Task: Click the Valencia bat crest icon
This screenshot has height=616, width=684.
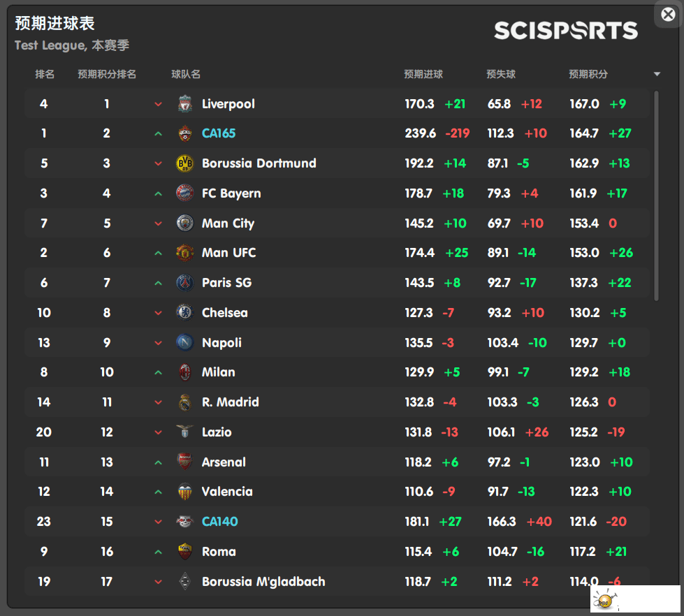Action: [184, 492]
